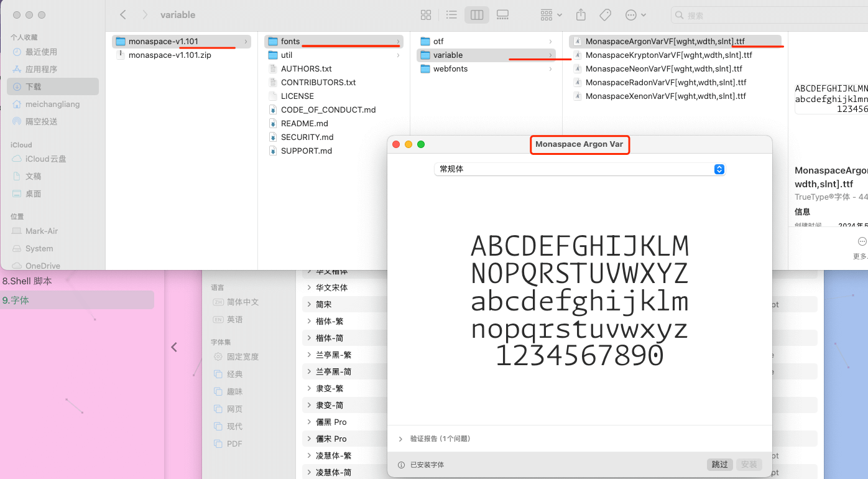868x479 pixels.
Task: Expand 华文宋体 font family
Action: click(309, 287)
